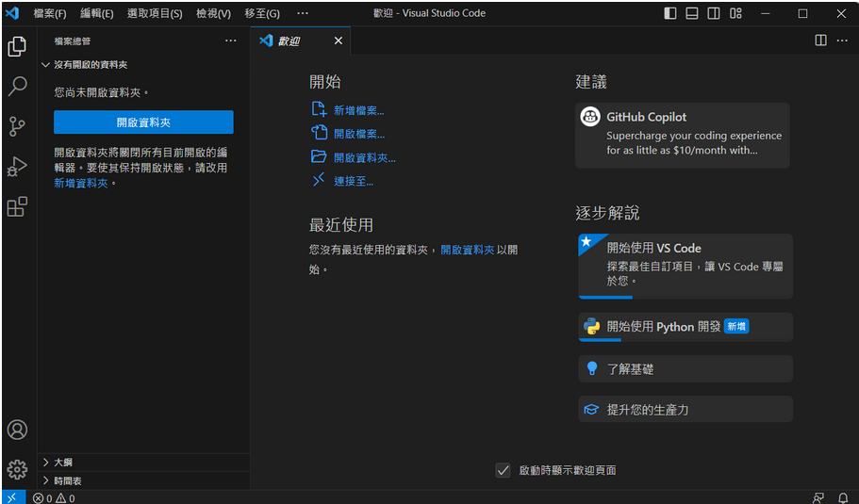This screenshot has width=859, height=504.
Task: Open editor more actions ellipsis
Action: click(842, 40)
